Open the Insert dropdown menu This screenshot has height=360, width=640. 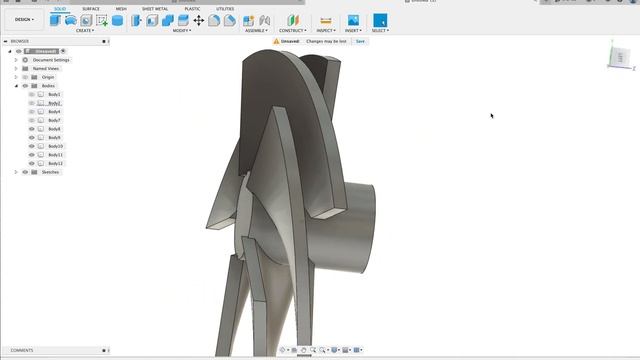pos(353,31)
